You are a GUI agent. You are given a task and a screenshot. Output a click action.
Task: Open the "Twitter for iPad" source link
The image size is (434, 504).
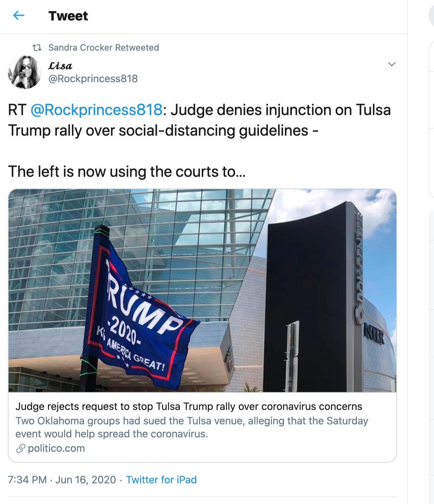(161, 480)
